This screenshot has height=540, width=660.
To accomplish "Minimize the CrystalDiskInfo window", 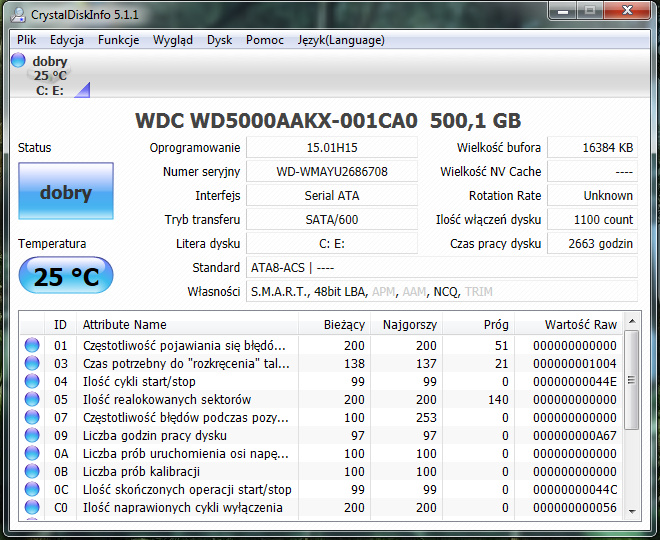I will [563, 11].
